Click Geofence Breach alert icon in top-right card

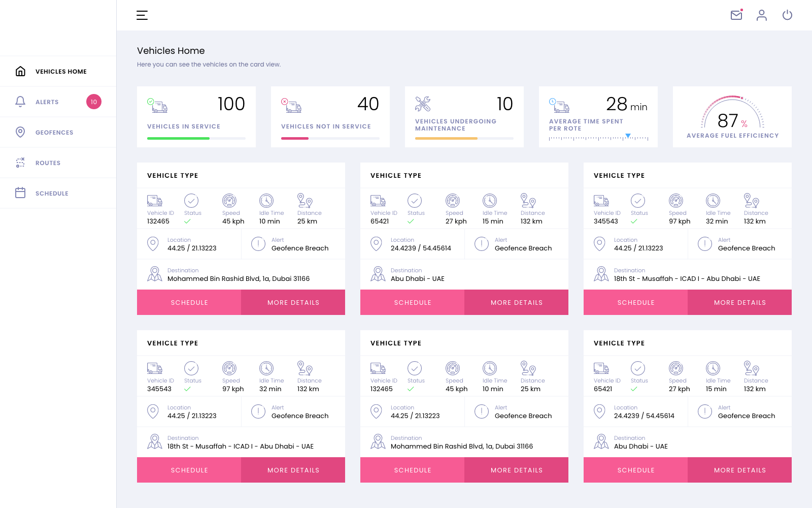click(705, 244)
